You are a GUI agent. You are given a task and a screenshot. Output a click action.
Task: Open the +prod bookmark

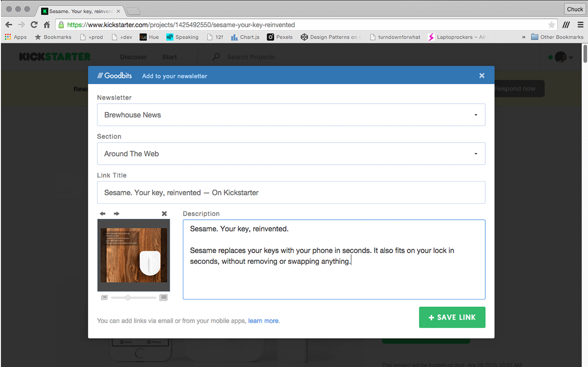tap(91, 37)
